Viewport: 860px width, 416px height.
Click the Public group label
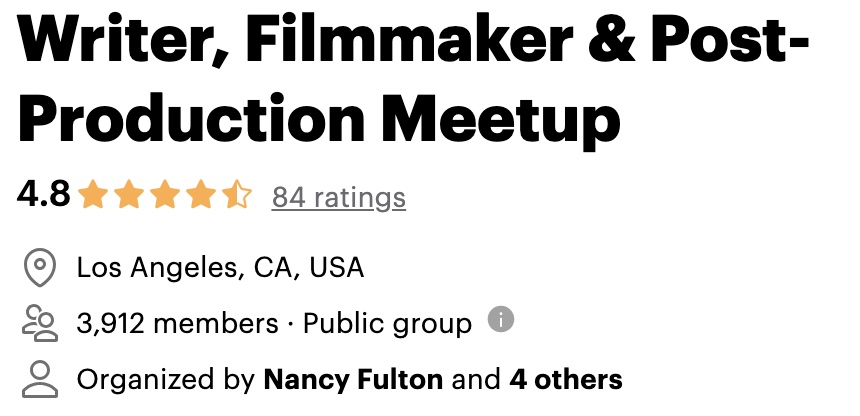pyautogui.click(x=387, y=324)
